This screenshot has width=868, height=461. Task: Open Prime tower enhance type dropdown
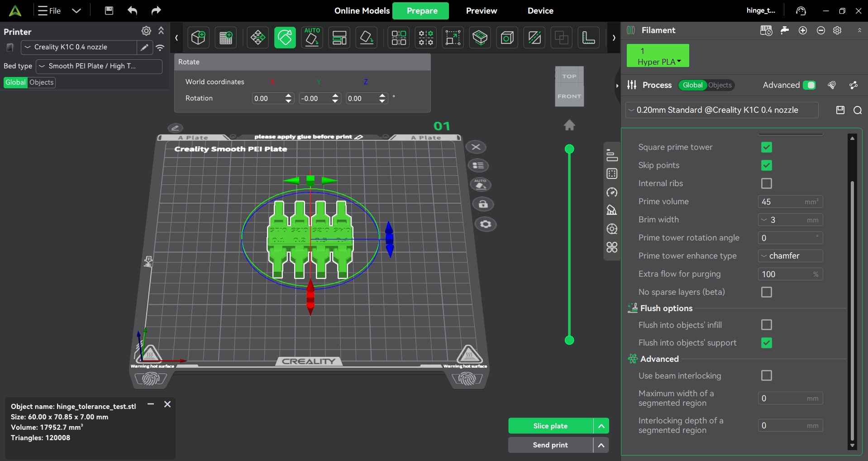(790, 256)
